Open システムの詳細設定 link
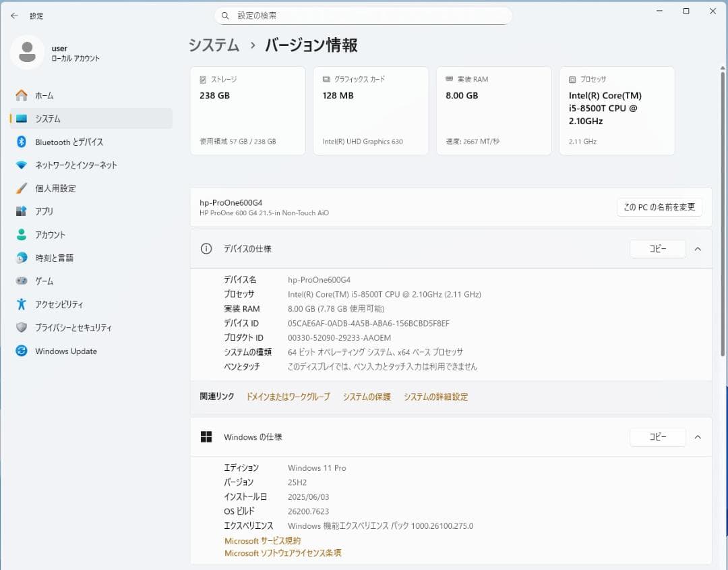 (x=435, y=397)
